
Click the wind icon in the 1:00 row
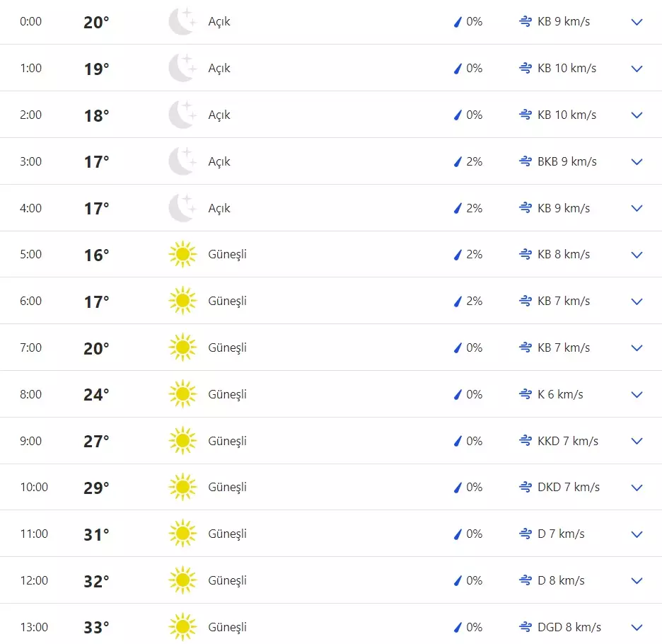coord(525,69)
